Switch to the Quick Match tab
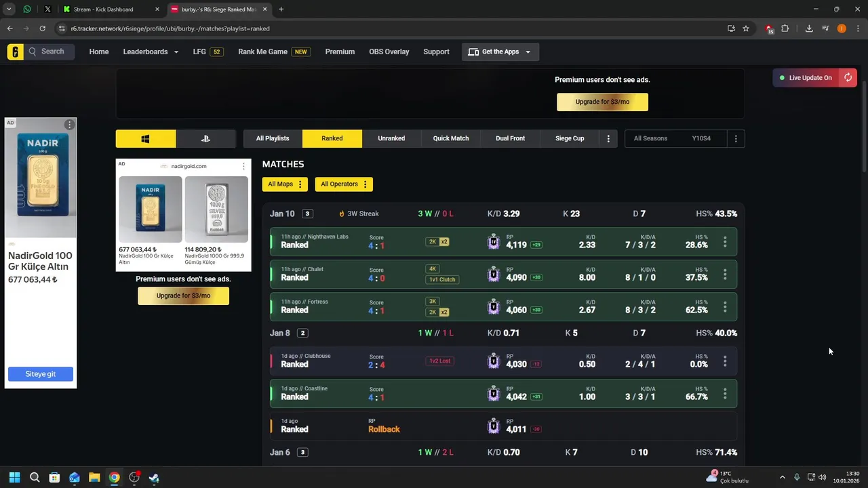This screenshot has width=868, height=488. click(451, 138)
